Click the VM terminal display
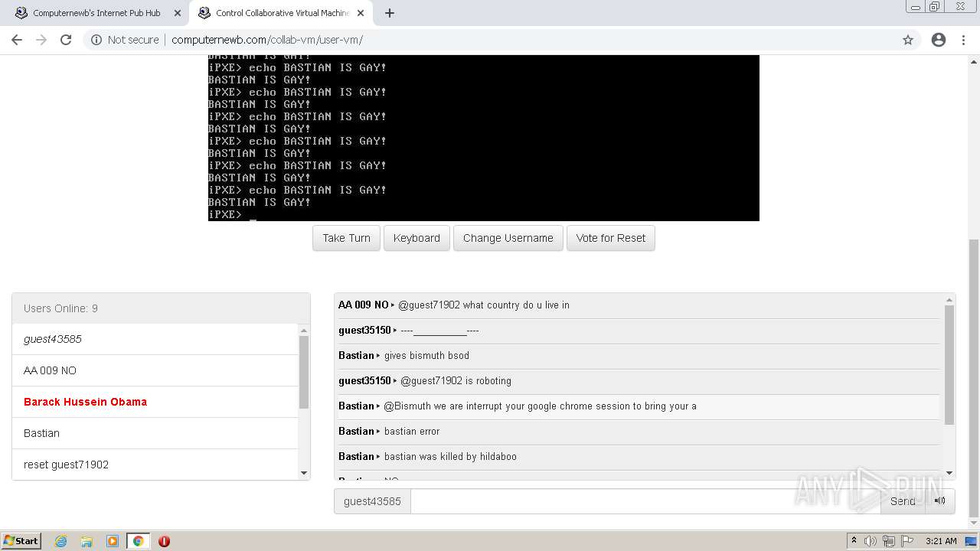The width and height of the screenshot is (980, 551). [484, 138]
